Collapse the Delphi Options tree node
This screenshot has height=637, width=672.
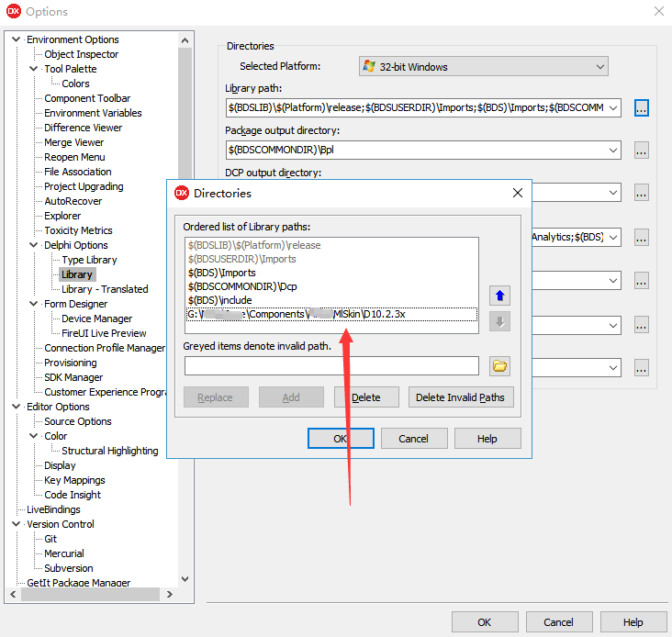(35, 245)
